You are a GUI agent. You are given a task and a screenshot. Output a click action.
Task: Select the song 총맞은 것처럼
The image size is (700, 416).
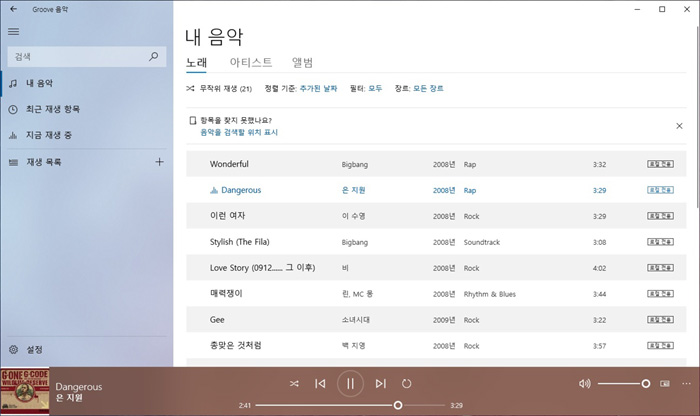pyautogui.click(x=236, y=345)
